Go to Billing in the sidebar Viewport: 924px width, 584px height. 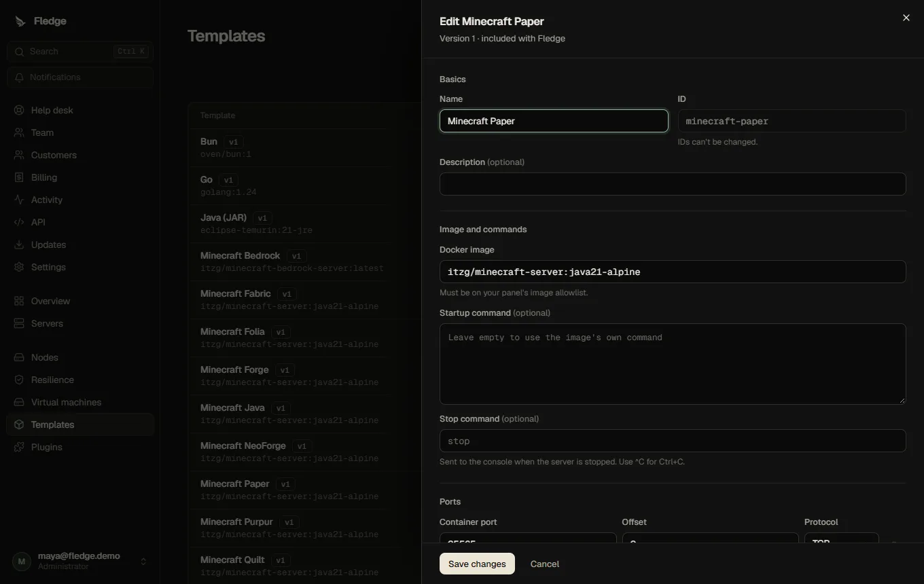80,177
